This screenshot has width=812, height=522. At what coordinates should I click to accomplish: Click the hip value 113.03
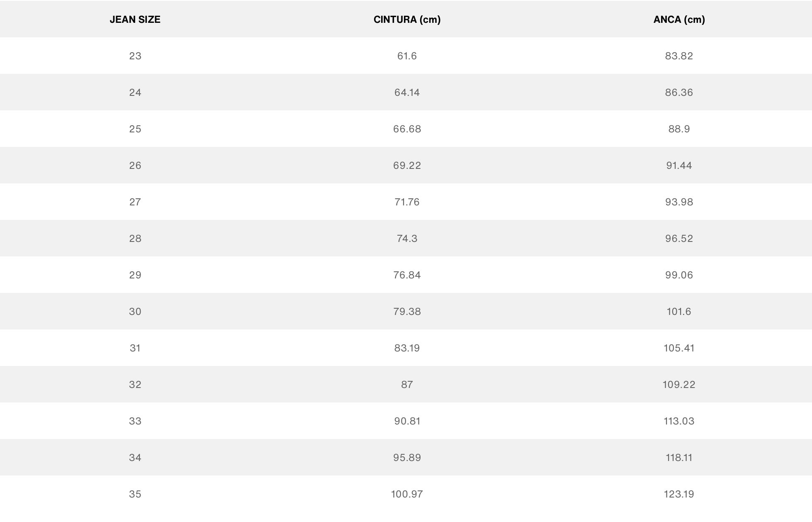pyautogui.click(x=679, y=421)
